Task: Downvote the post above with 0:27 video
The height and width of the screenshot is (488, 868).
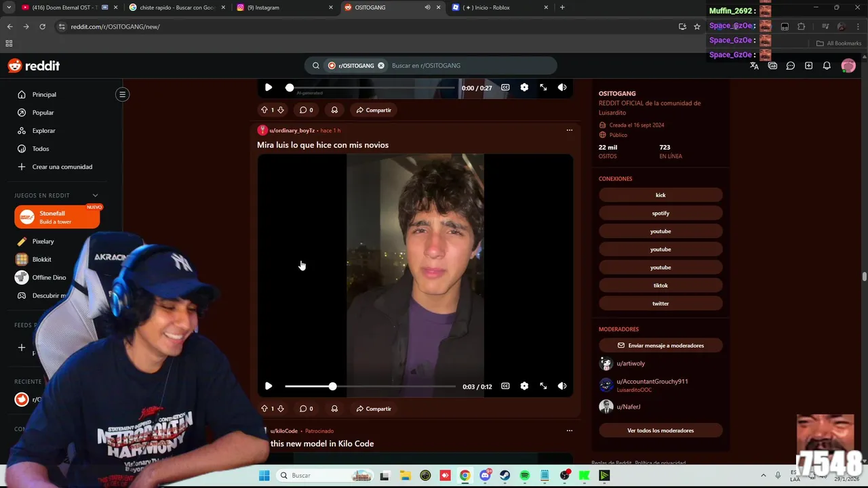Action: tap(281, 110)
